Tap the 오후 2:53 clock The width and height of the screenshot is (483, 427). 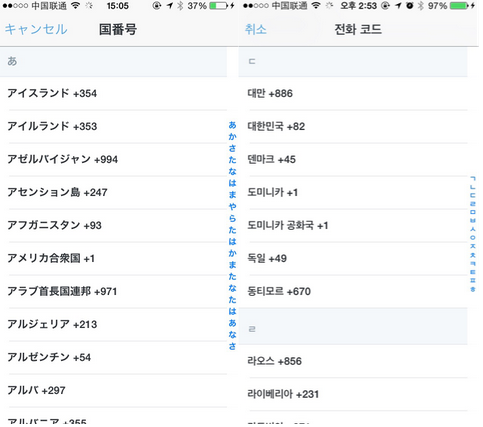click(x=358, y=6)
